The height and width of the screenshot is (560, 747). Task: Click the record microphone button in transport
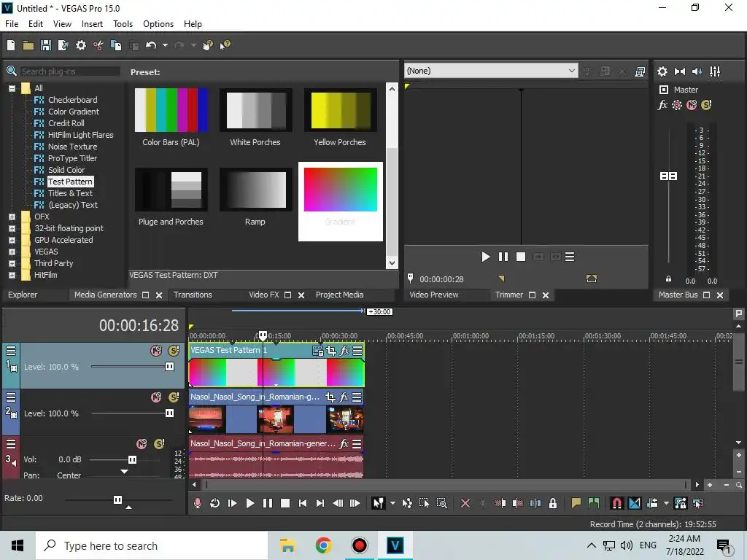tap(197, 503)
